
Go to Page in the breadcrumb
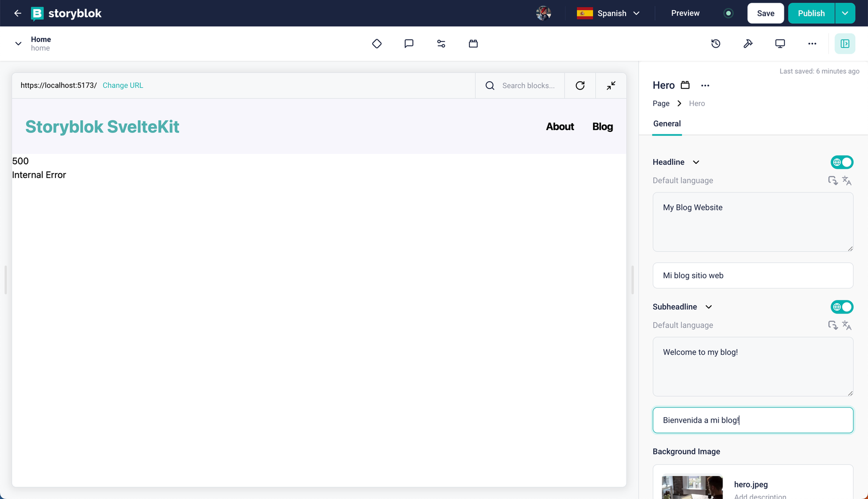[x=661, y=103]
